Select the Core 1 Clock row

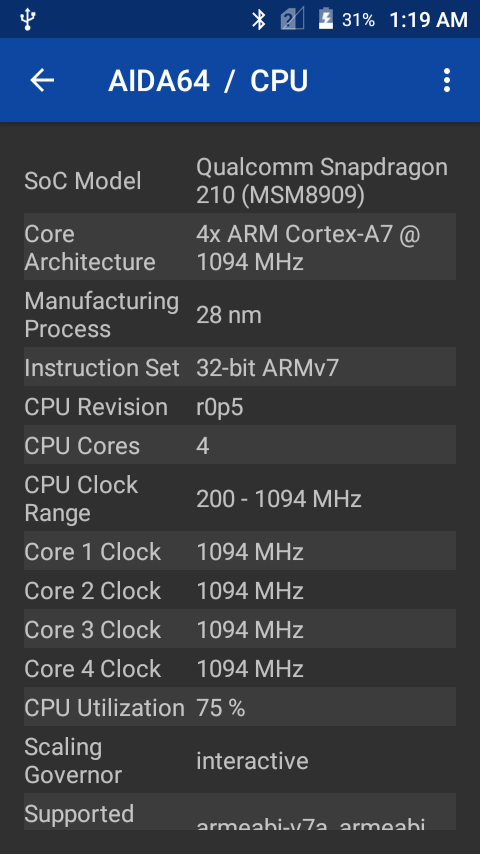point(240,552)
